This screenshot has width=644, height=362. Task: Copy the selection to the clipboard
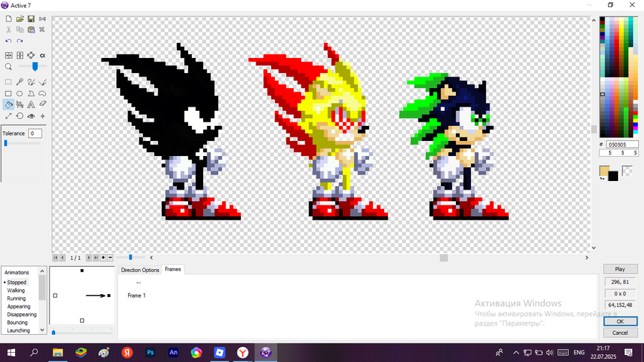coord(20,29)
